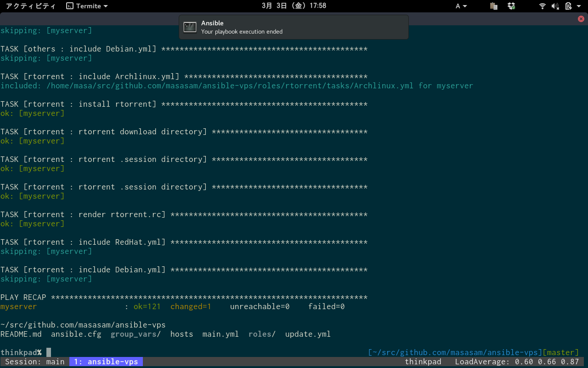Select tmux window tab '1: ansible-vps'
Viewport: 588px width, 368px height.
[106, 362]
